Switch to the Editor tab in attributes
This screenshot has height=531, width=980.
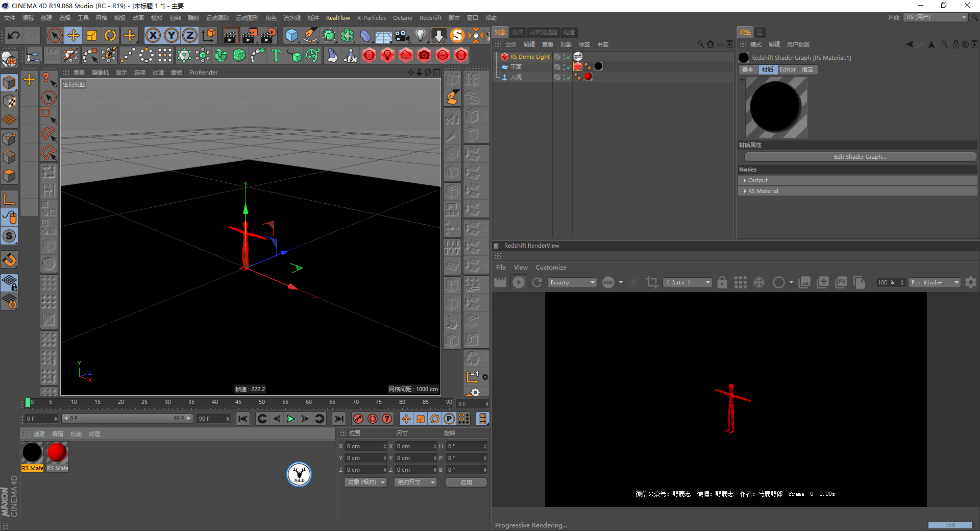(x=788, y=69)
